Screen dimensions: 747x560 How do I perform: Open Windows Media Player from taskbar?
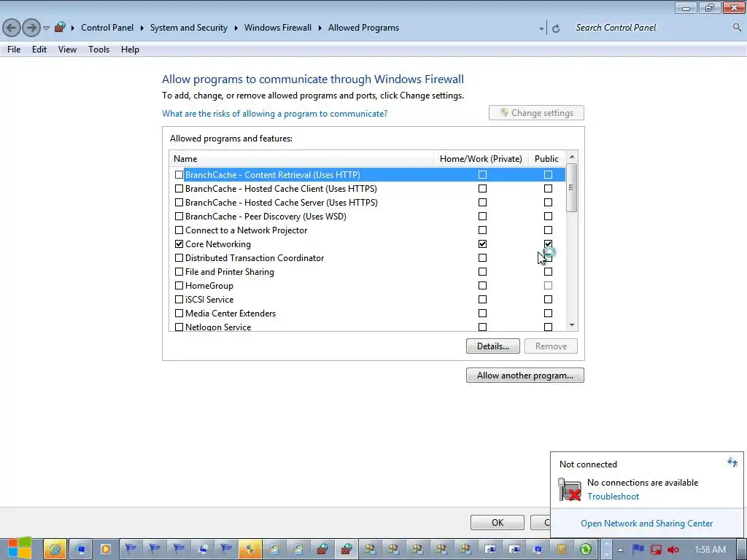pyautogui.click(x=105, y=549)
